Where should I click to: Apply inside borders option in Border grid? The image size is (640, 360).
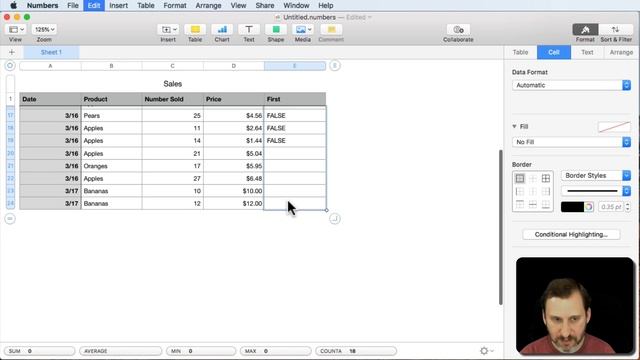pos(533,178)
